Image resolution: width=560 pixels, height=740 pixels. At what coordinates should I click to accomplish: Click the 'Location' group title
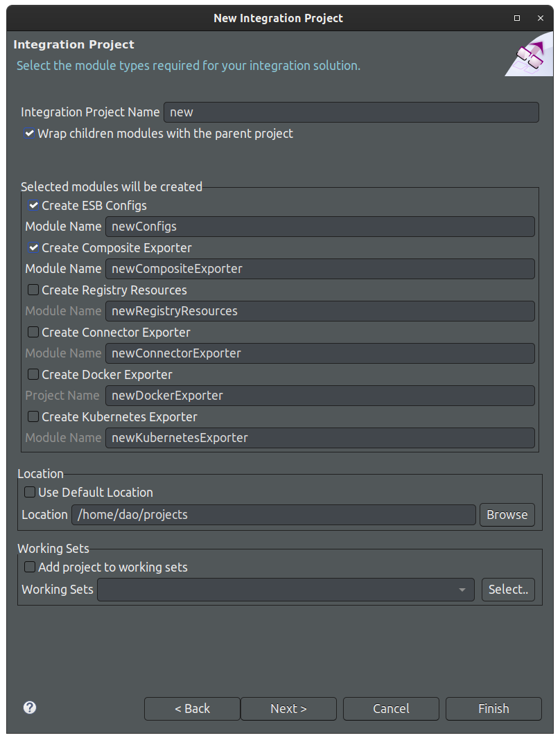(41, 473)
